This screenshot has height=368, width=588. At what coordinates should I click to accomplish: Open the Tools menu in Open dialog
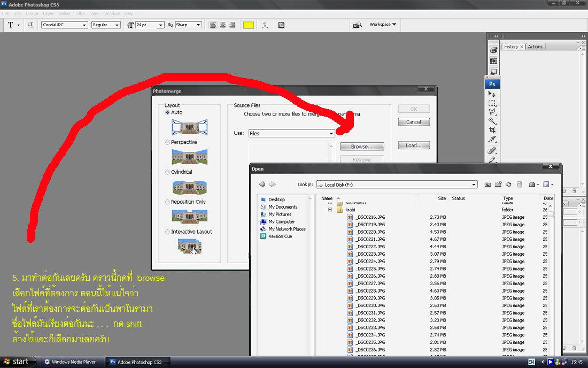coord(533,184)
